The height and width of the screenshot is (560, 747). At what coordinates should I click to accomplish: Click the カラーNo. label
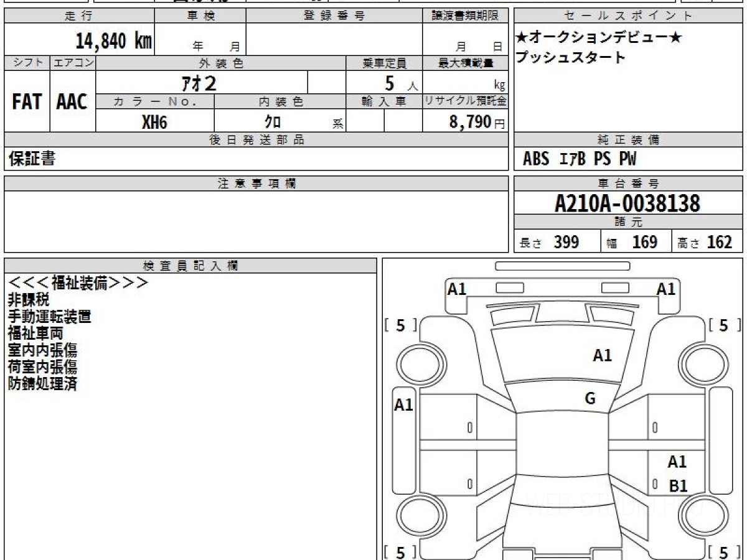coord(155,102)
